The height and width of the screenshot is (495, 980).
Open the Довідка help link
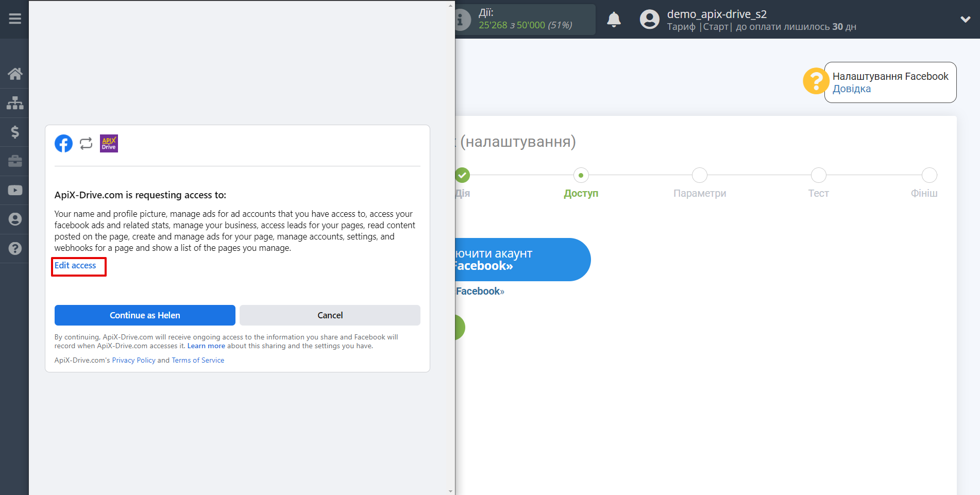tap(851, 89)
